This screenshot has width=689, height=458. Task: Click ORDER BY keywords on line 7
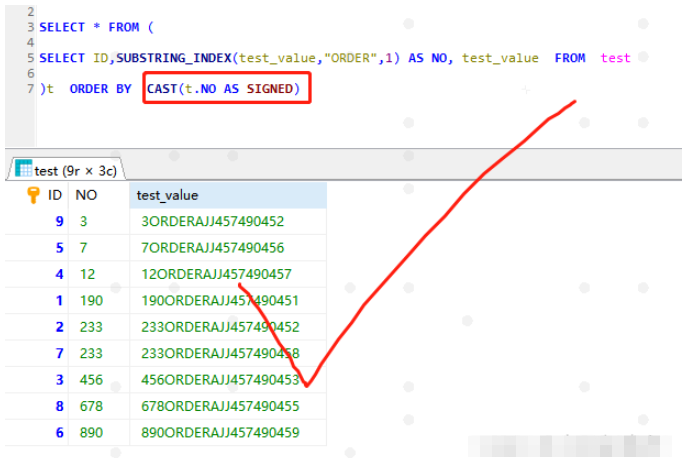click(100, 89)
